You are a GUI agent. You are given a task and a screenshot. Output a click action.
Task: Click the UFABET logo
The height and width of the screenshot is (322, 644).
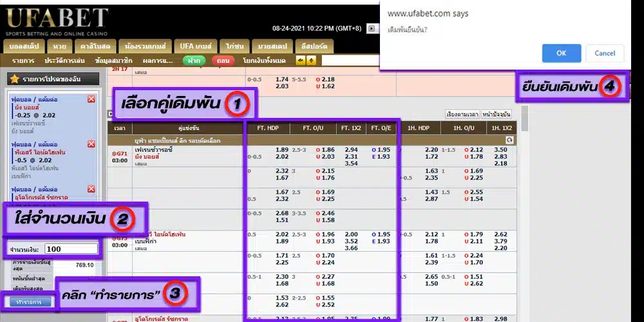click(x=57, y=21)
